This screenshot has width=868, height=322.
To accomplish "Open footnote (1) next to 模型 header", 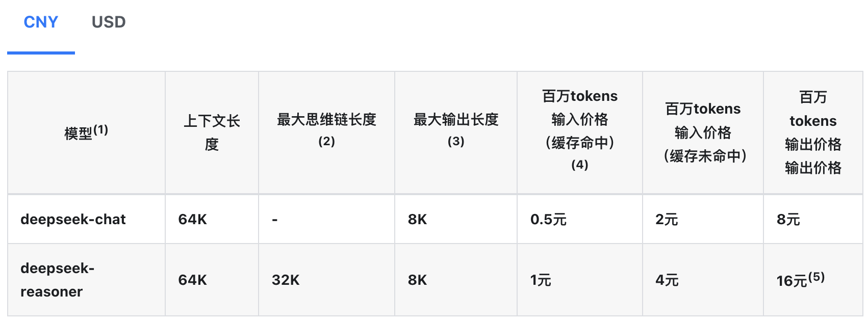I will 101,130.
